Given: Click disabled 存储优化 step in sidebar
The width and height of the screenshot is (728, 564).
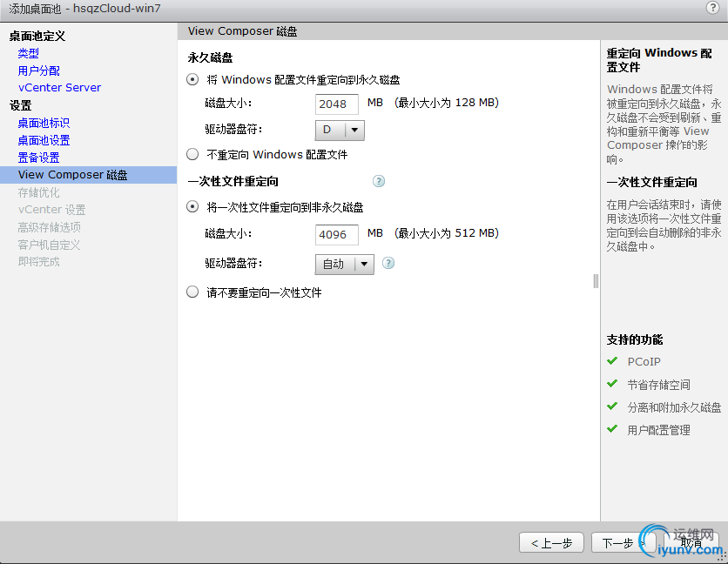Looking at the screenshot, I should [x=38, y=192].
